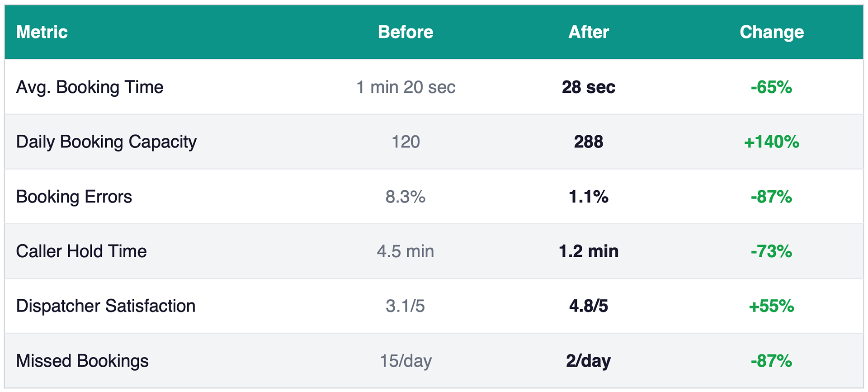Select the Avg. Booking Time row label
The width and height of the screenshot is (868, 392).
[x=90, y=87]
